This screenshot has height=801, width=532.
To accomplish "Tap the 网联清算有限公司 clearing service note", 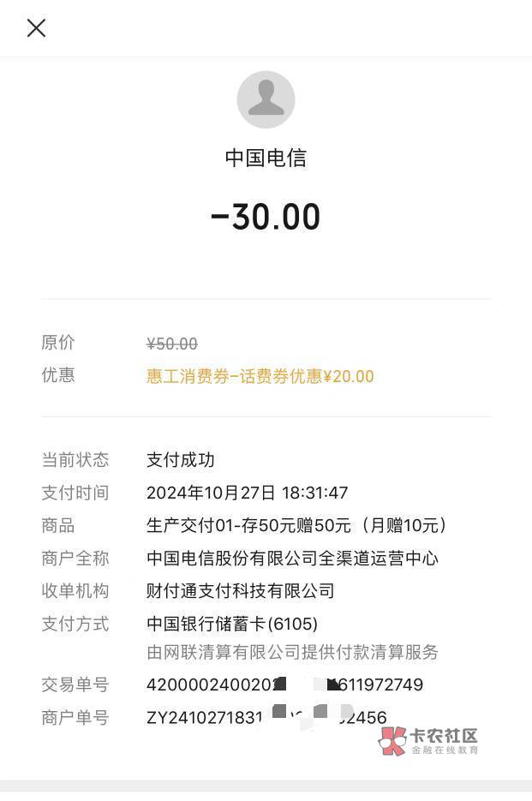I will (292, 652).
